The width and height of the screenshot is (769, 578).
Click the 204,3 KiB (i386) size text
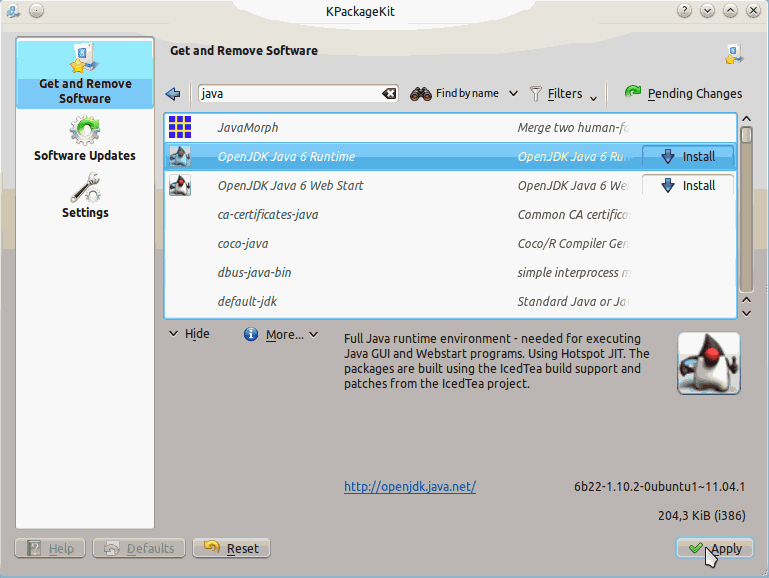[x=702, y=515]
